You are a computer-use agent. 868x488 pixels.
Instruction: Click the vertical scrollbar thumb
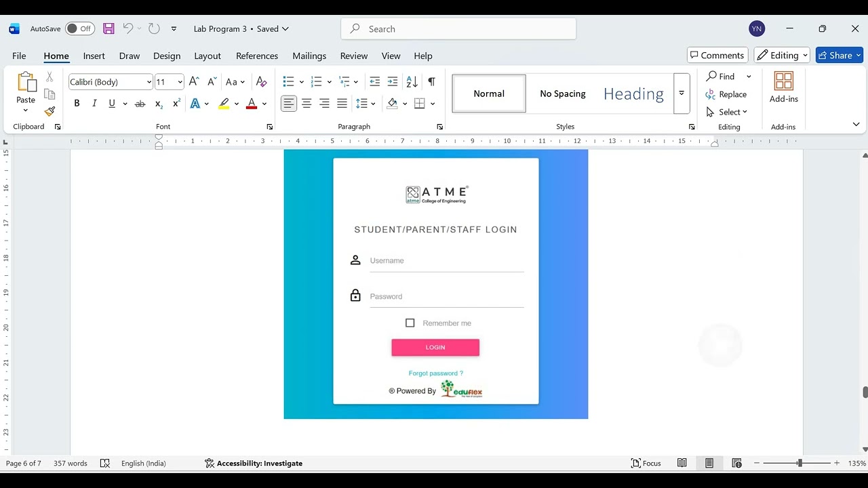[865, 392]
